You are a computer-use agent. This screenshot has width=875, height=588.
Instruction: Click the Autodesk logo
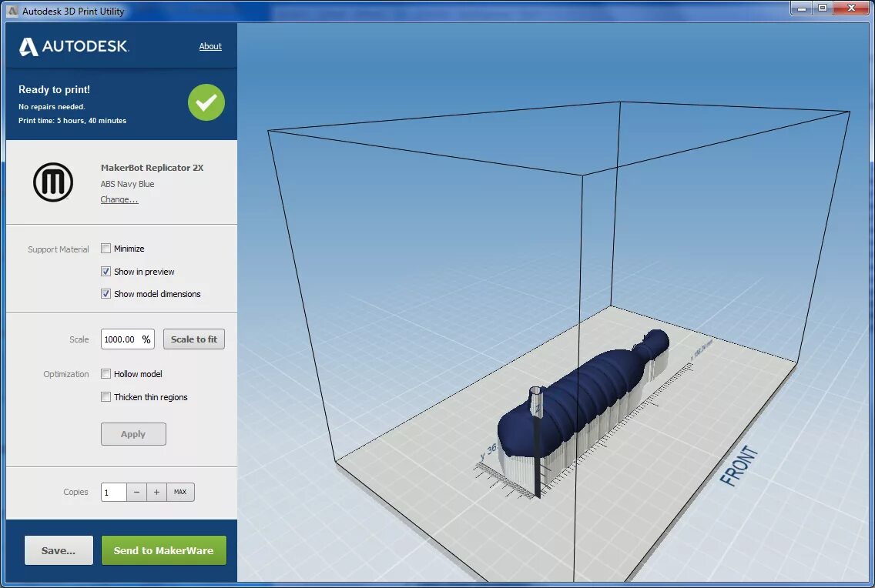[74, 47]
